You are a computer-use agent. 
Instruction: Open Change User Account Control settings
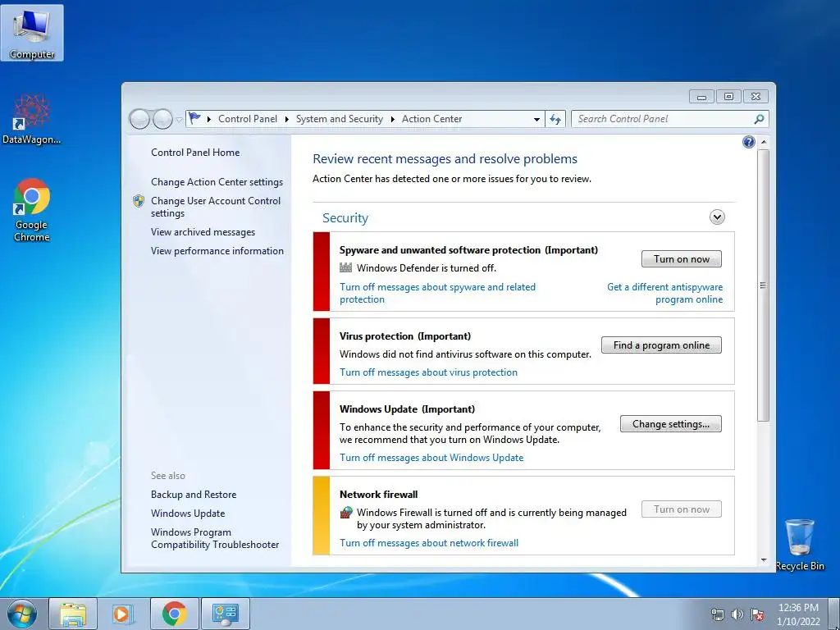[x=216, y=207]
